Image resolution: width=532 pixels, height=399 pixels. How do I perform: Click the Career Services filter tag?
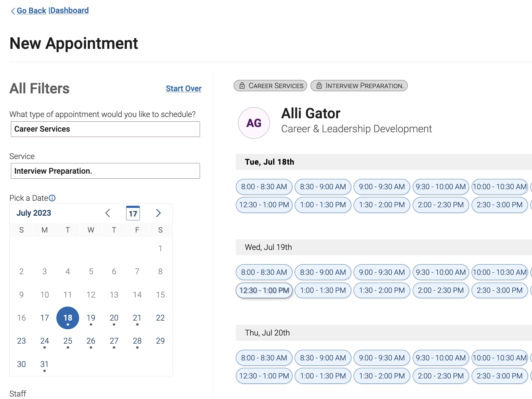(270, 86)
